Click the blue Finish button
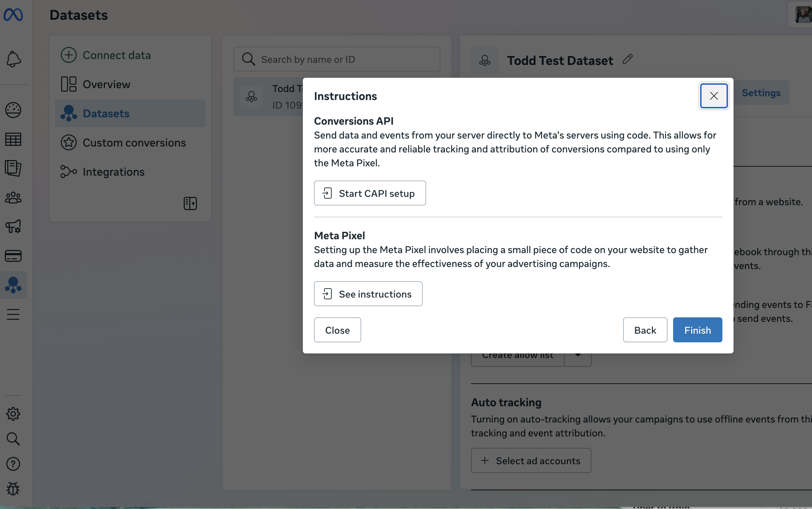Screen dimensions: 812x509 (x=697, y=330)
